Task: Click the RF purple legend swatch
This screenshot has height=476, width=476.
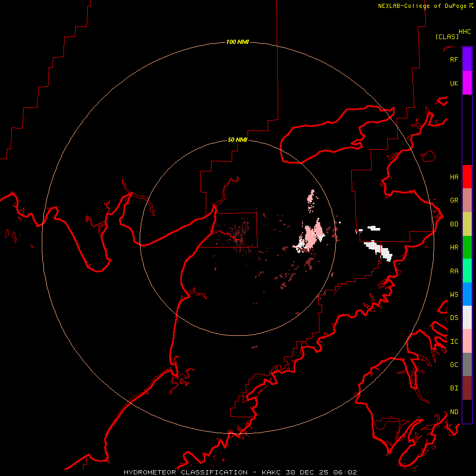Action: pyautogui.click(x=467, y=59)
